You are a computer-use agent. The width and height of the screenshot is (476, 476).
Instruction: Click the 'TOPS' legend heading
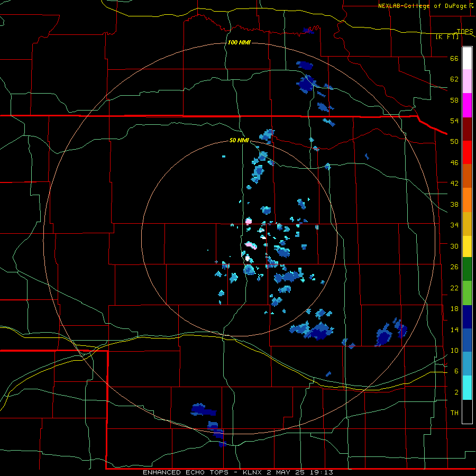(x=465, y=31)
